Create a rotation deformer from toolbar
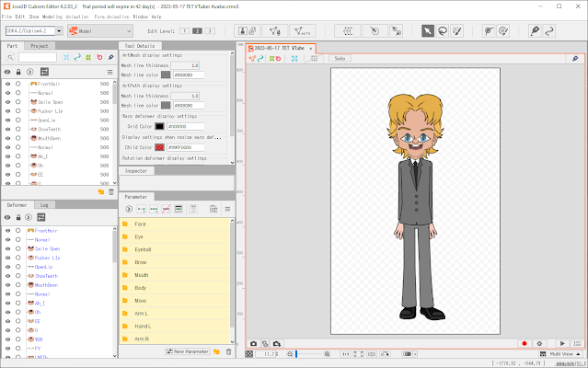 375,30
